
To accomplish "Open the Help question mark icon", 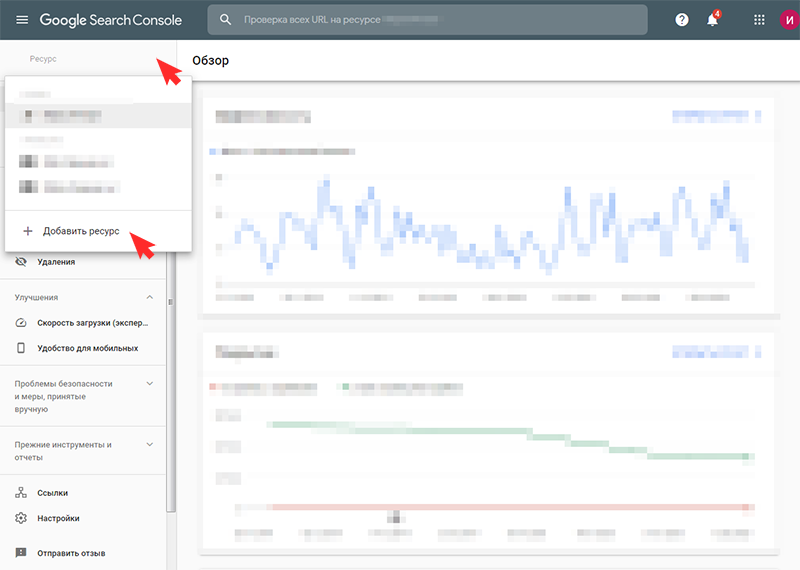I will pos(682,20).
